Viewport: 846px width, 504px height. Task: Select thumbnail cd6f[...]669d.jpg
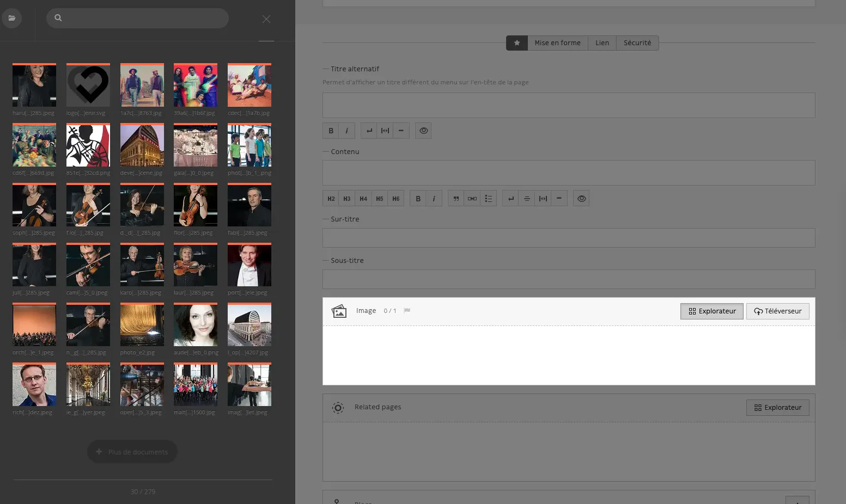(x=34, y=145)
